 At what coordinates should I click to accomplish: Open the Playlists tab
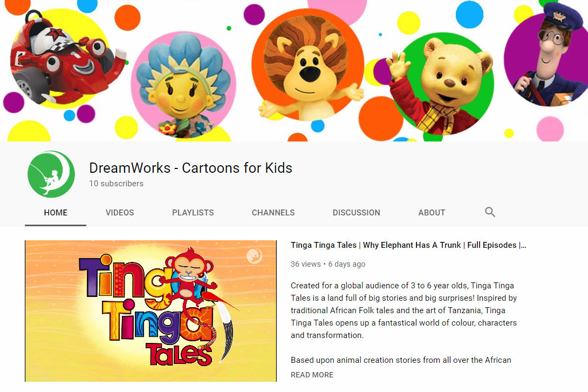click(193, 213)
